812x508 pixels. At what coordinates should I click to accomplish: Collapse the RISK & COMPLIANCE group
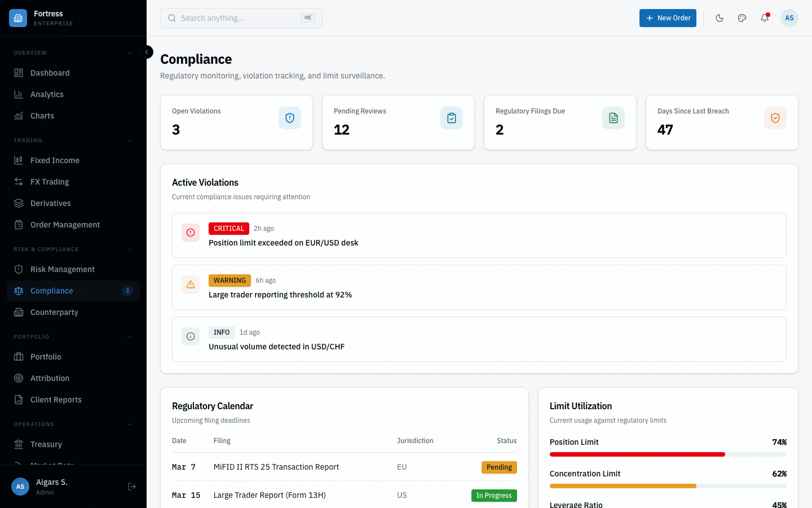(x=130, y=249)
